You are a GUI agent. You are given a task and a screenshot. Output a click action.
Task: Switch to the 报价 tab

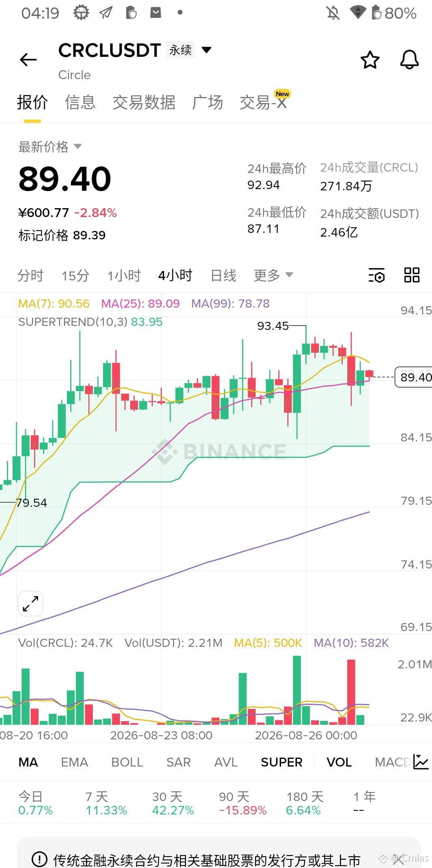[32, 102]
